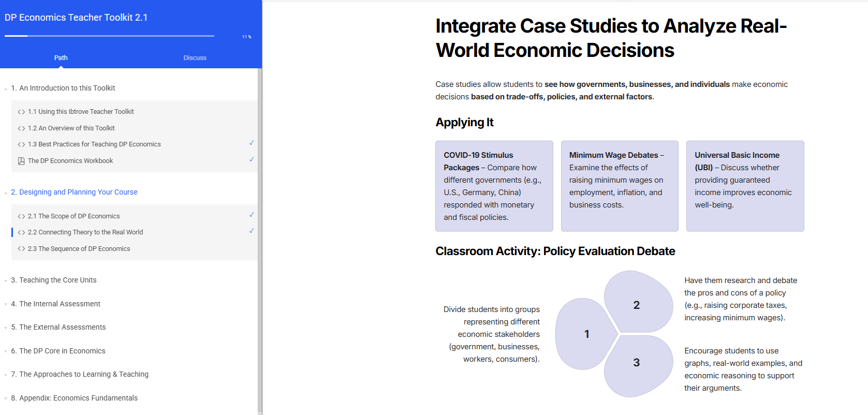
Task: Click the PDF icon beside DP Economics Workbook
Action: click(x=21, y=161)
